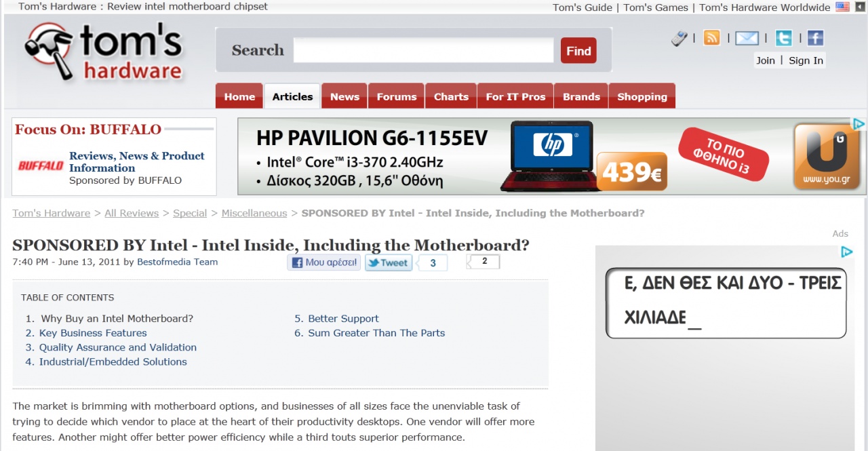The width and height of the screenshot is (868, 451).
Task: Open the orange RSS feed icon
Action: [711, 38]
